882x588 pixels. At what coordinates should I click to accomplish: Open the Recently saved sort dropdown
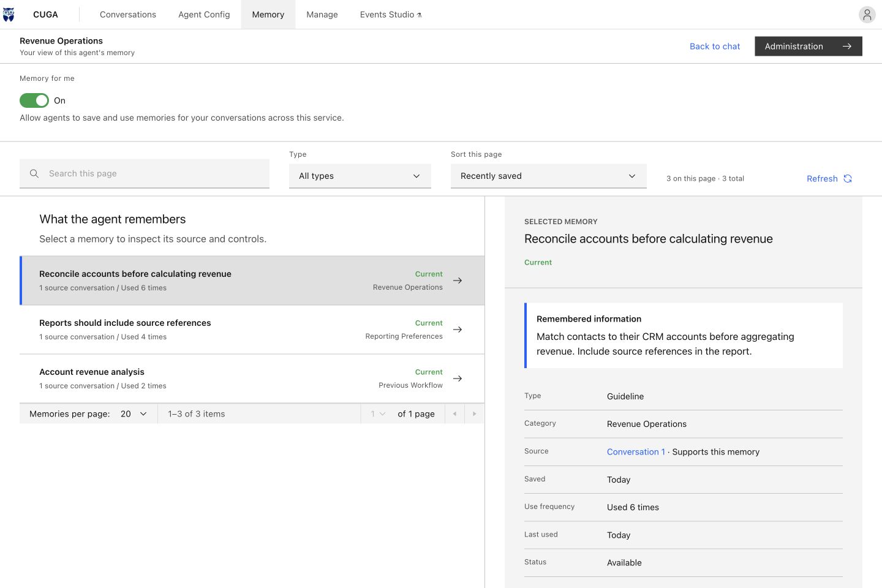(549, 176)
